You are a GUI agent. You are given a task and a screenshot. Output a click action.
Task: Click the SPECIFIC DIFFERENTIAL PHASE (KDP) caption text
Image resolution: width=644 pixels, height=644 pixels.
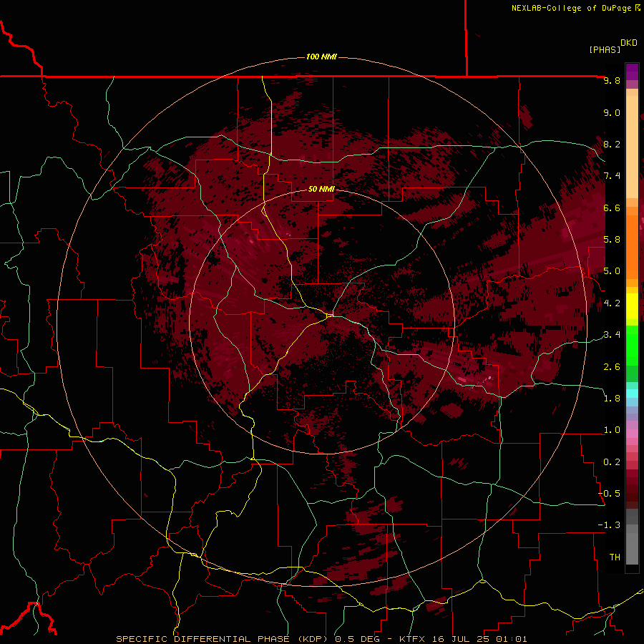click(223, 639)
